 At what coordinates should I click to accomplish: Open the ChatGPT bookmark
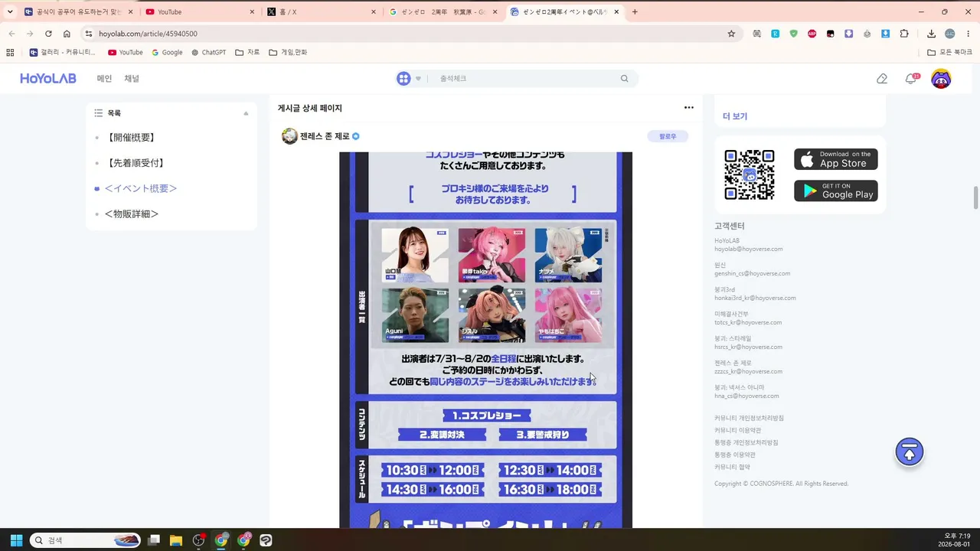[209, 53]
